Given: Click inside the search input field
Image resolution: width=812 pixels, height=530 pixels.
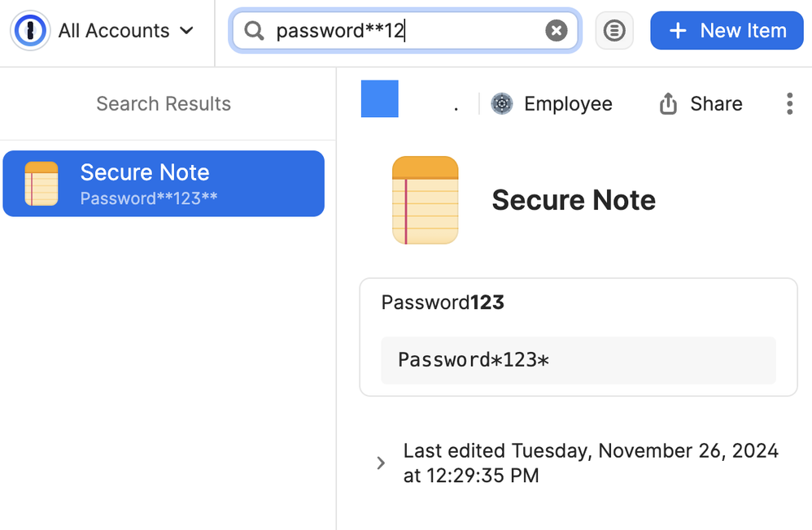Looking at the screenshot, I should pos(405,31).
